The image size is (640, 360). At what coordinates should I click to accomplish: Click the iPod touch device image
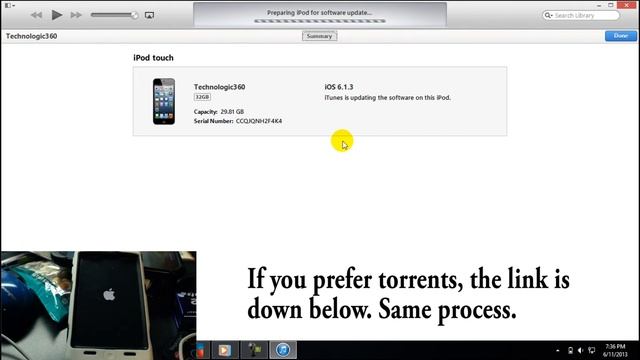[x=164, y=101]
